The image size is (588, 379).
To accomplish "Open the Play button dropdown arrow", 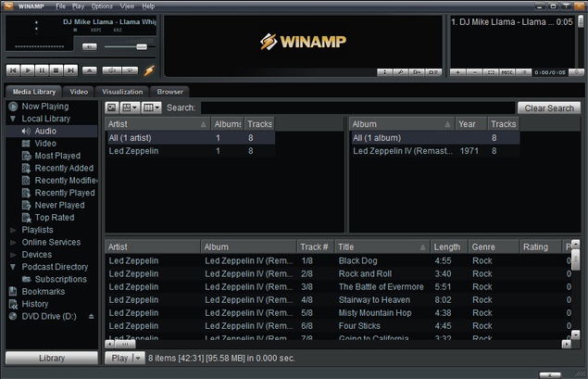I will tap(138, 358).
